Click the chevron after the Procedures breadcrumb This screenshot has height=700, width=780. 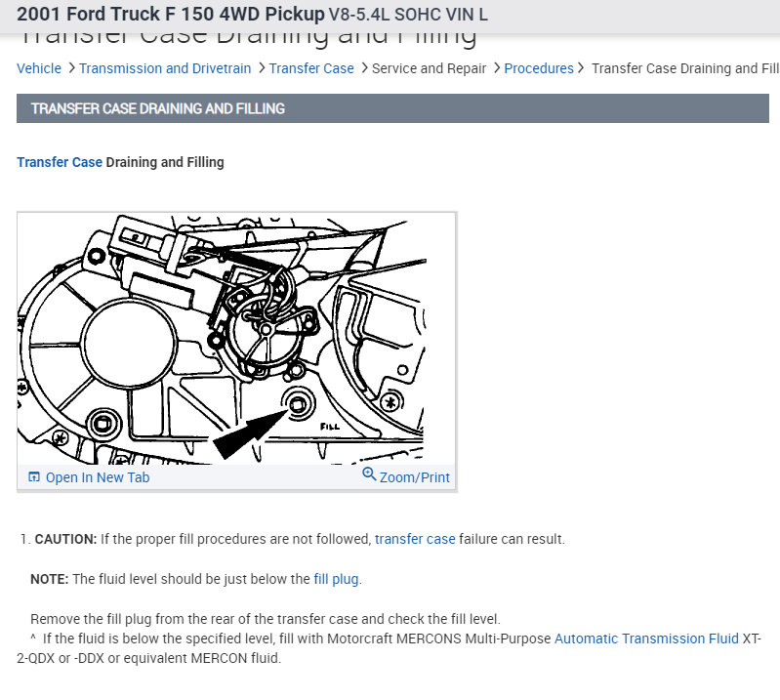(x=582, y=68)
